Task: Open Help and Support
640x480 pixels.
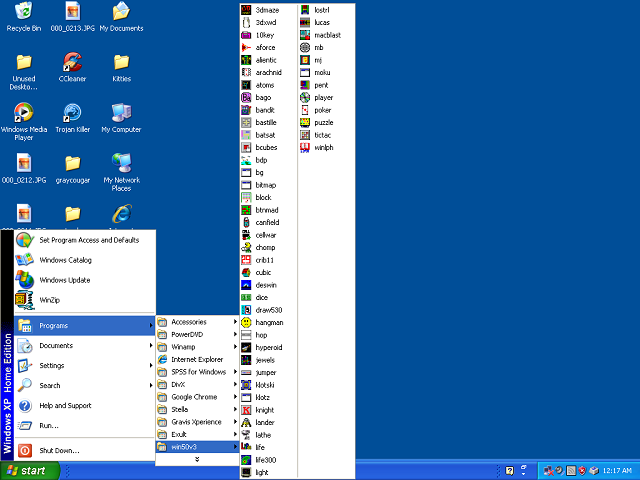Action: click(x=84, y=406)
